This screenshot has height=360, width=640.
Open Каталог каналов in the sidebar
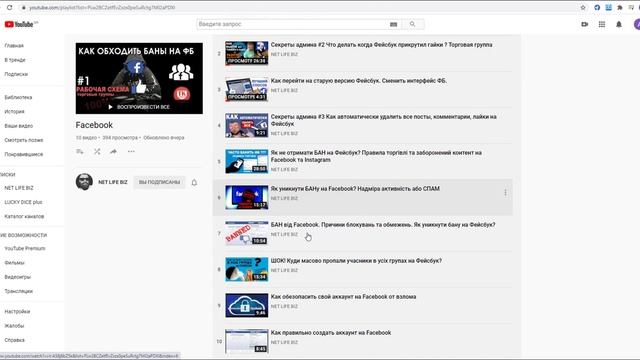(24, 216)
